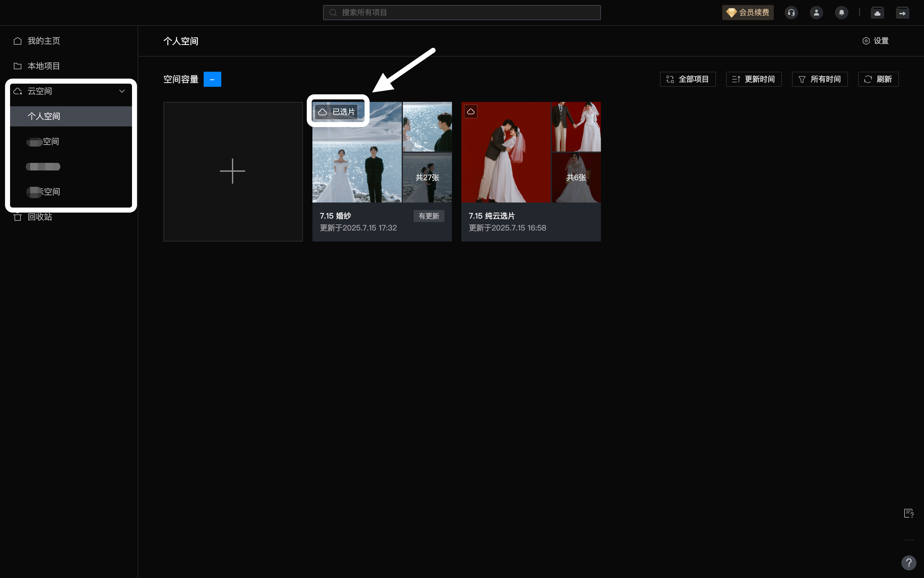This screenshot has width=924, height=578.
Task: Open the user account profile icon
Action: point(816,13)
